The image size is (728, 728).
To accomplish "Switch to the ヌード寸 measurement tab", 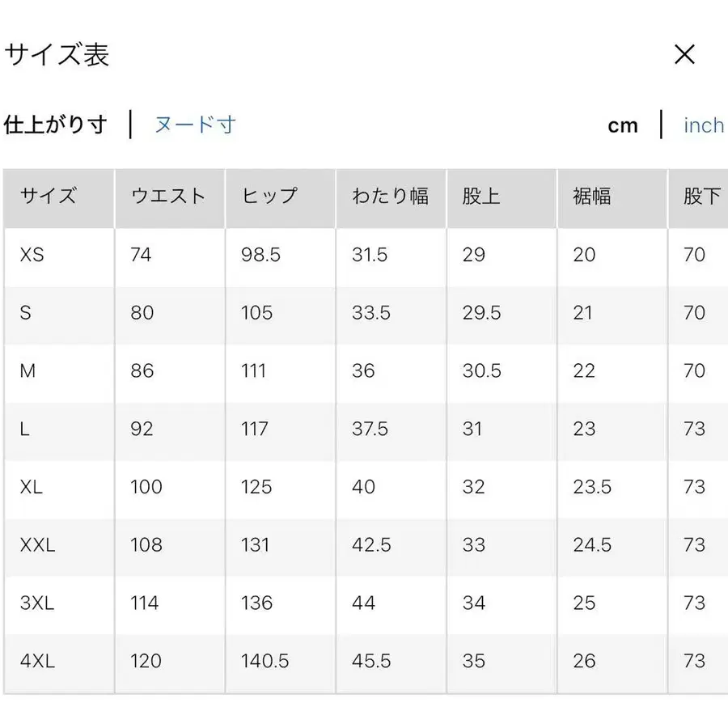I will (194, 125).
